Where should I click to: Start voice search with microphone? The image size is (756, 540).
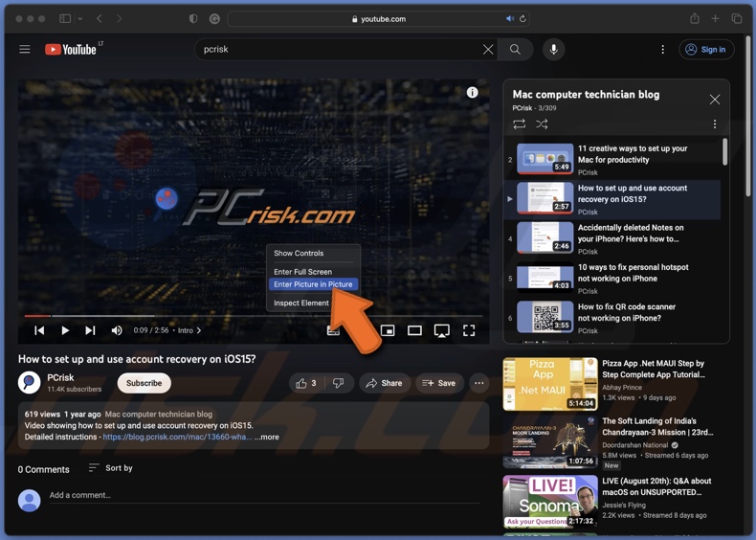(553, 49)
